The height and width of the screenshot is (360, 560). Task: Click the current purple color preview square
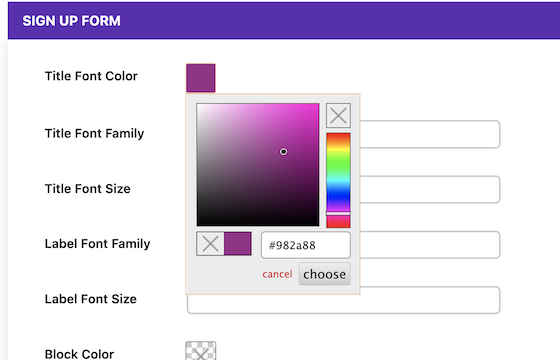pyautogui.click(x=238, y=244)
